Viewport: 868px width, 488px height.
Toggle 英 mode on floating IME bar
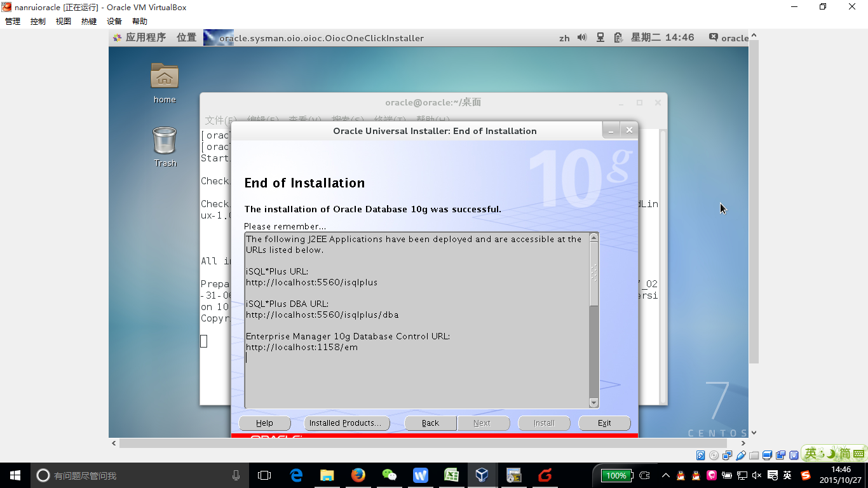click(811, 453)
